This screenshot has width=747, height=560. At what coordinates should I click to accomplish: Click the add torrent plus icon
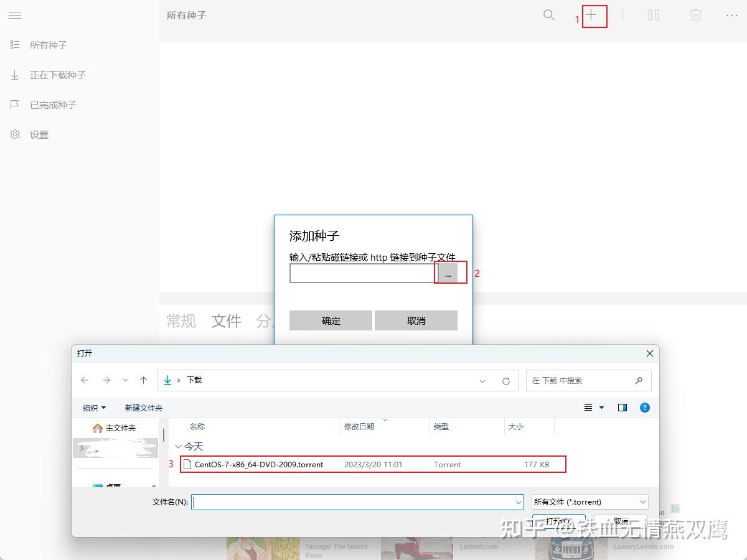click(592, 15)
